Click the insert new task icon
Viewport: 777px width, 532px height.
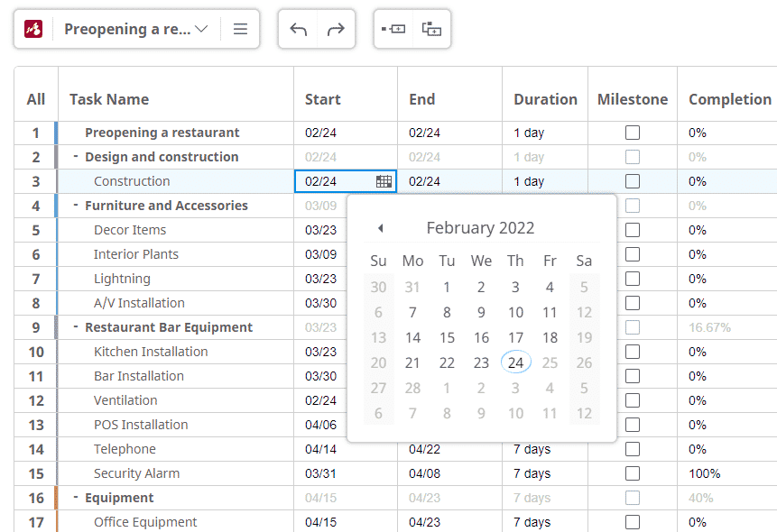394,28
